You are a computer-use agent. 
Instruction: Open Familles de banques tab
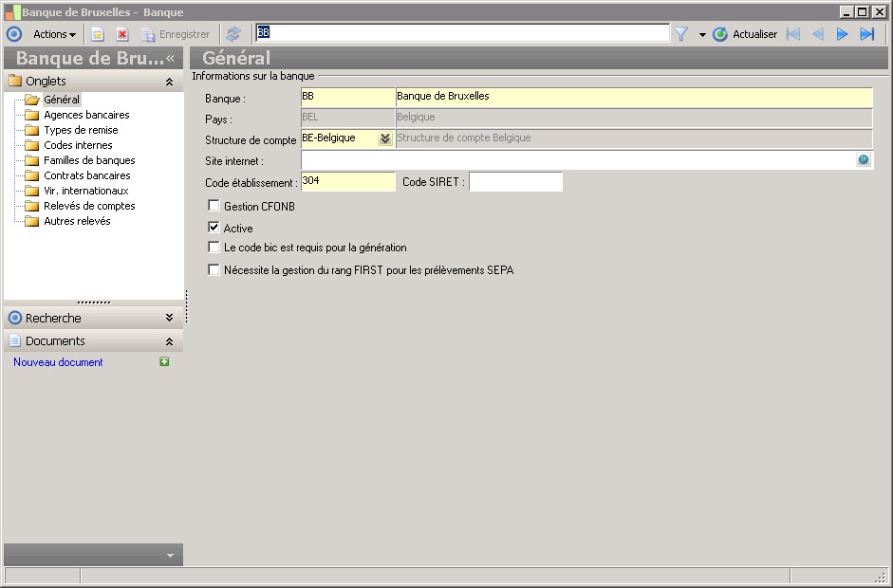coord(89,160)
